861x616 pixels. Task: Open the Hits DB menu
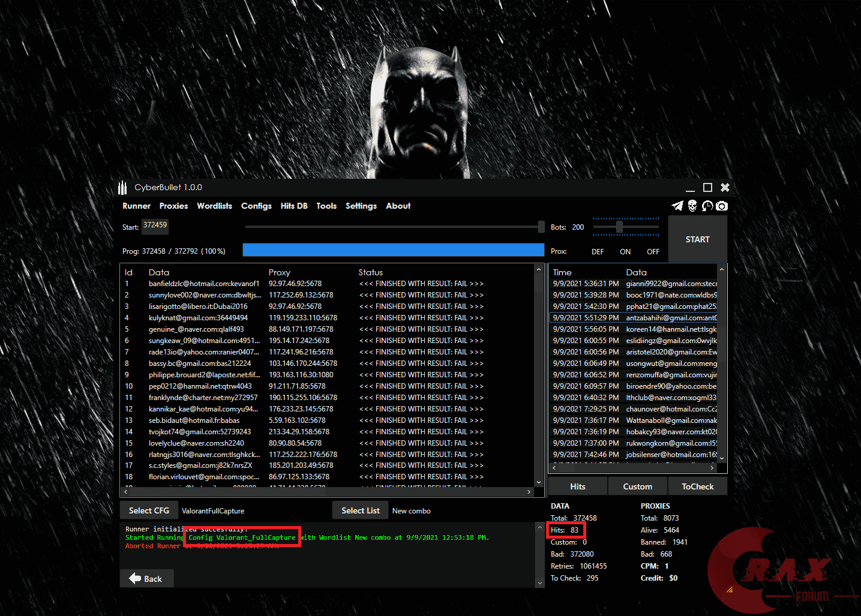[x=294, y=206]
